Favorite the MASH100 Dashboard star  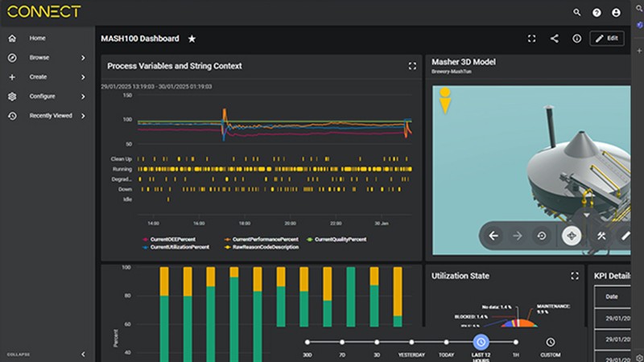click(x=192, y=39)
